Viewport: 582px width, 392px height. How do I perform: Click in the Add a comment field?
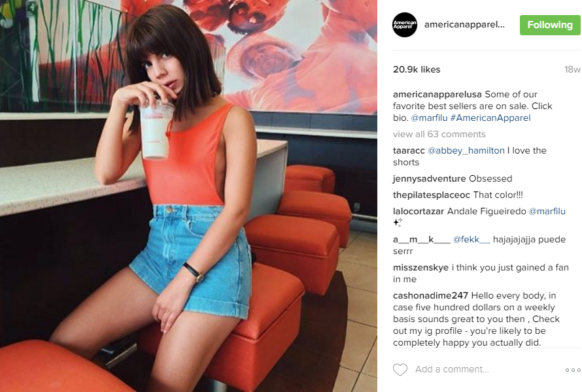coord(452,369)
